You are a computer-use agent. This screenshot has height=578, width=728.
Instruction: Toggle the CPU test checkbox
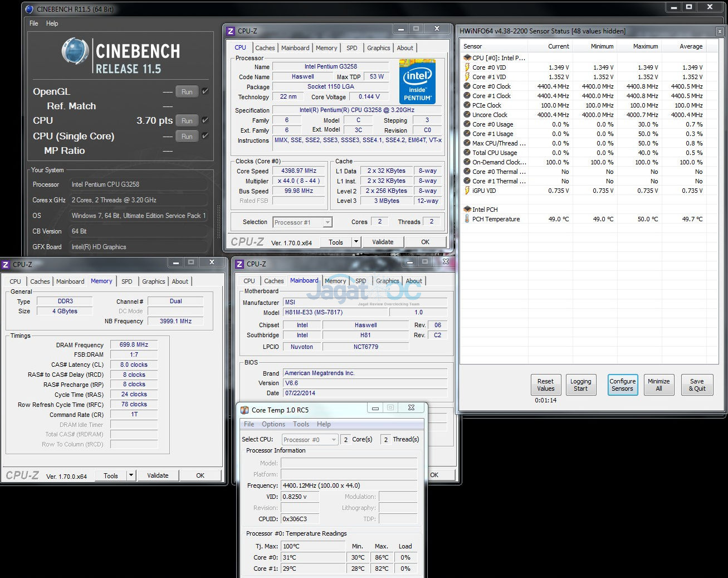(x=205, y=120)
